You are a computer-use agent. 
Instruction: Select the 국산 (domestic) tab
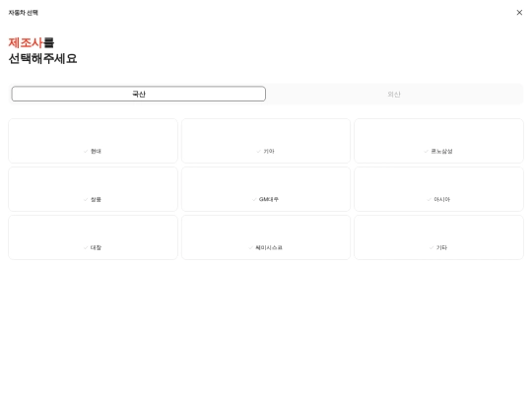139,94
